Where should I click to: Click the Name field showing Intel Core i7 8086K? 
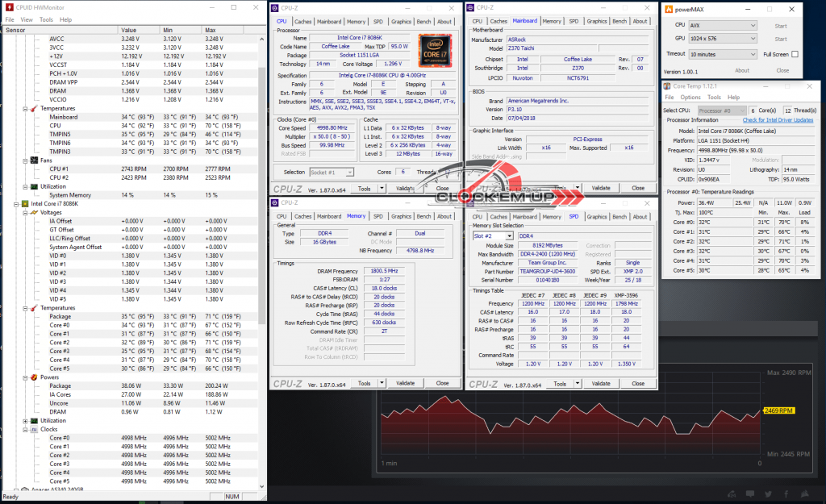click(359, 38)
